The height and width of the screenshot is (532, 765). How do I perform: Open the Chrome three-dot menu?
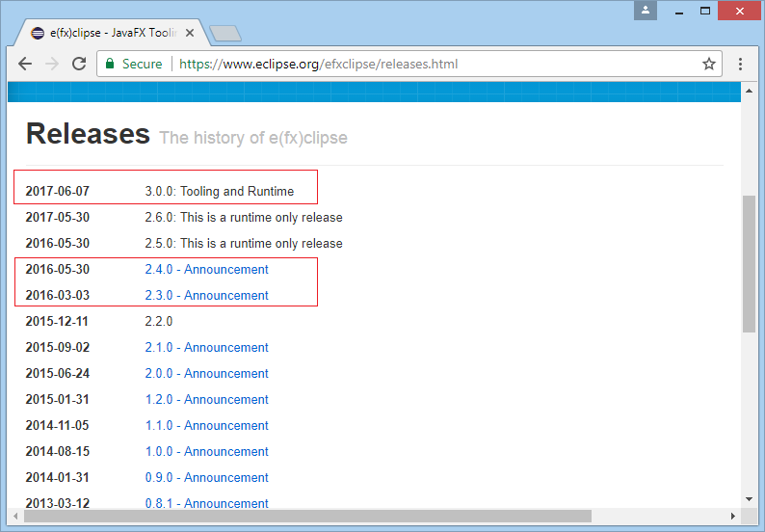[x=740, y=64]
